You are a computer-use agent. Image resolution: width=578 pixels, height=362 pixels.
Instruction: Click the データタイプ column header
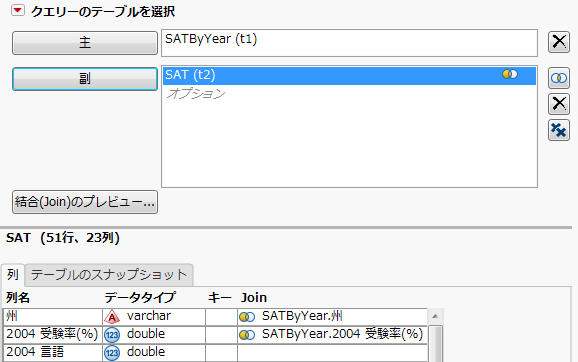pos(140,297)
